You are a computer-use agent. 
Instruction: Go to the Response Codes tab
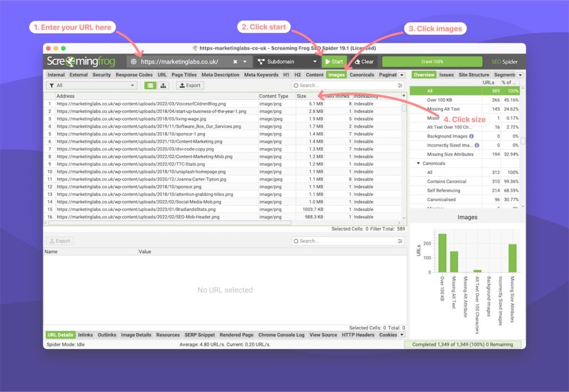click(x=134, y=75)
